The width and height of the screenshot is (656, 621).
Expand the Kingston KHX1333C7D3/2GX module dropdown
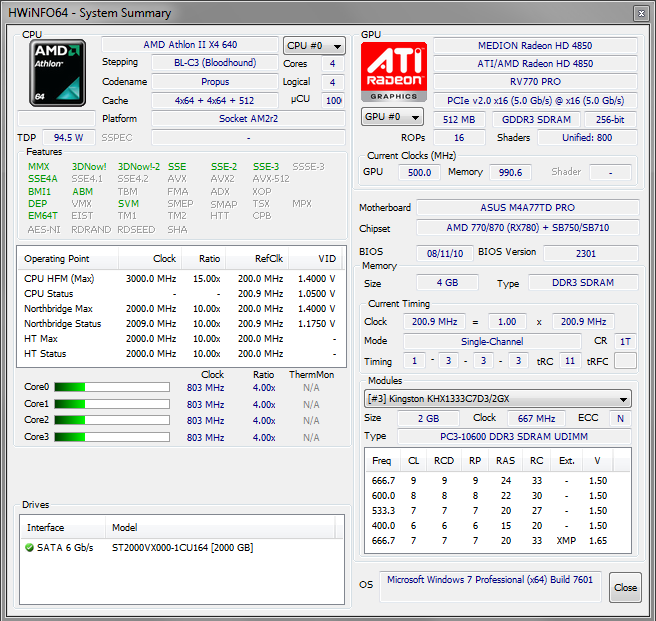click(497, 399)
